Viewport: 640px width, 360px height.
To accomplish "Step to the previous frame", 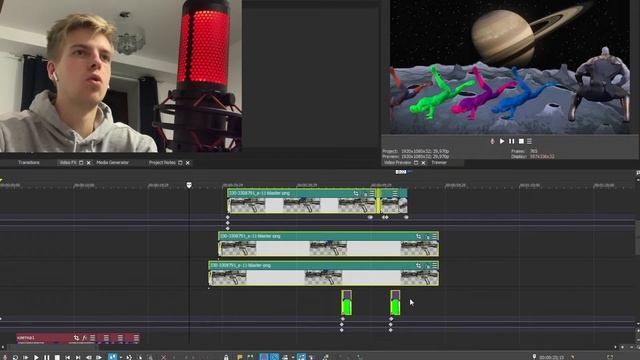I will [x=89, y=357].
